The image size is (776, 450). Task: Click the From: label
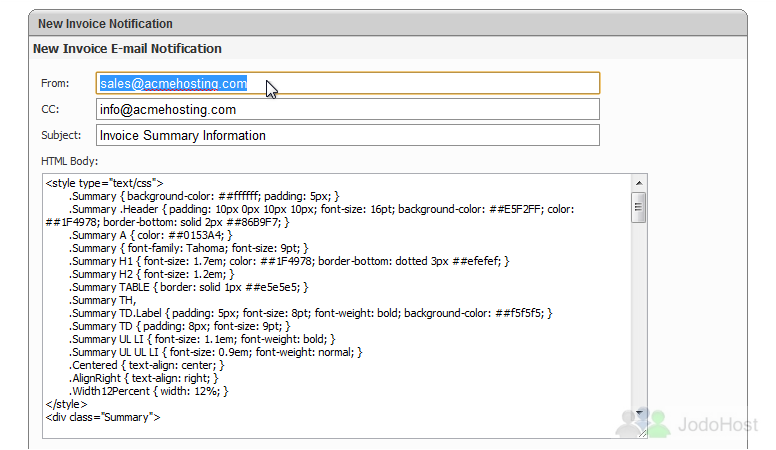point(55,83)
